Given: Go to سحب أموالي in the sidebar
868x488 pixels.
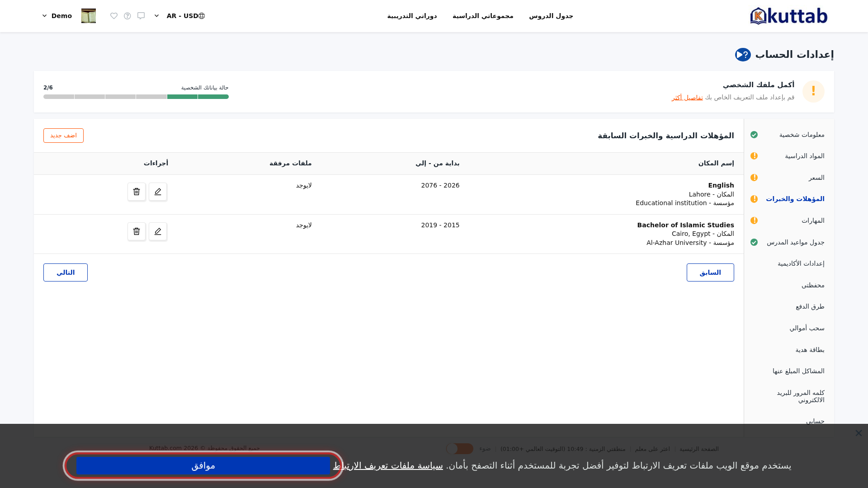Looking at the screenshot, I should (x=807, y=328).
